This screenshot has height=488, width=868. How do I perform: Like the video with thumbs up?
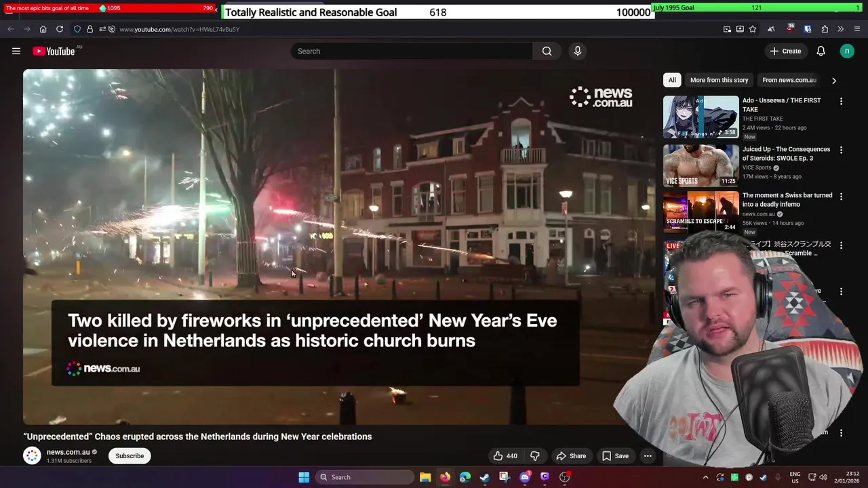pyautogui.click(x=505, y=456)
